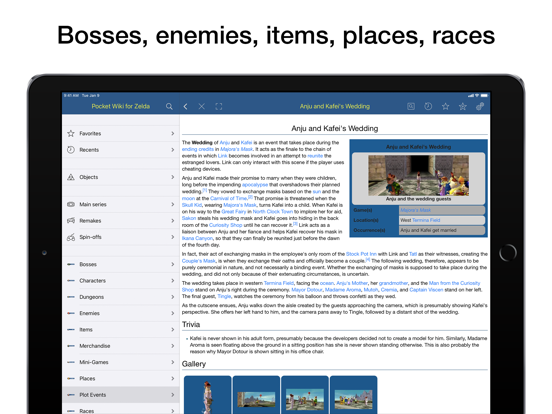This screenshot has height=414, width=552.
Task: Open the Races category
Action: click(x=121, y=410)
